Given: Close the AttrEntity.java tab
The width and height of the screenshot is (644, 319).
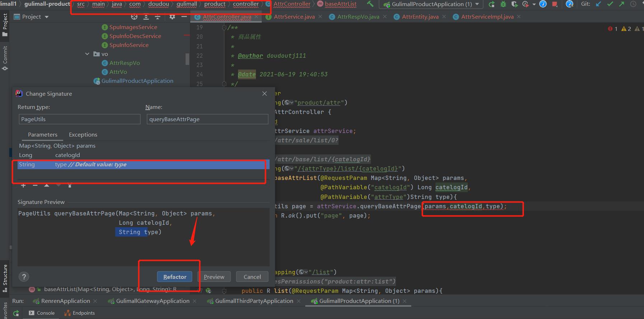Looking at the screenshot, I should click(x=444, y=17).
